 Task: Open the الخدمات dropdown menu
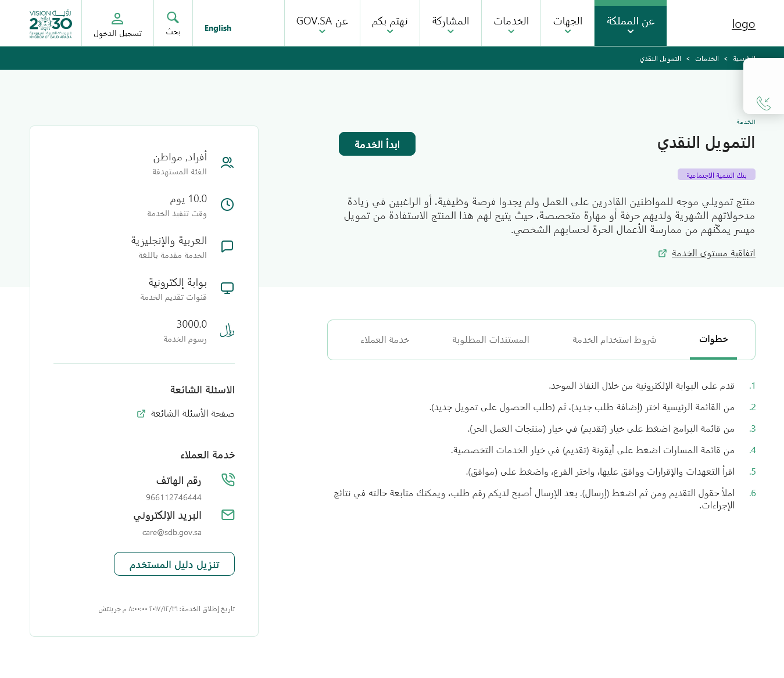(511, 23)
